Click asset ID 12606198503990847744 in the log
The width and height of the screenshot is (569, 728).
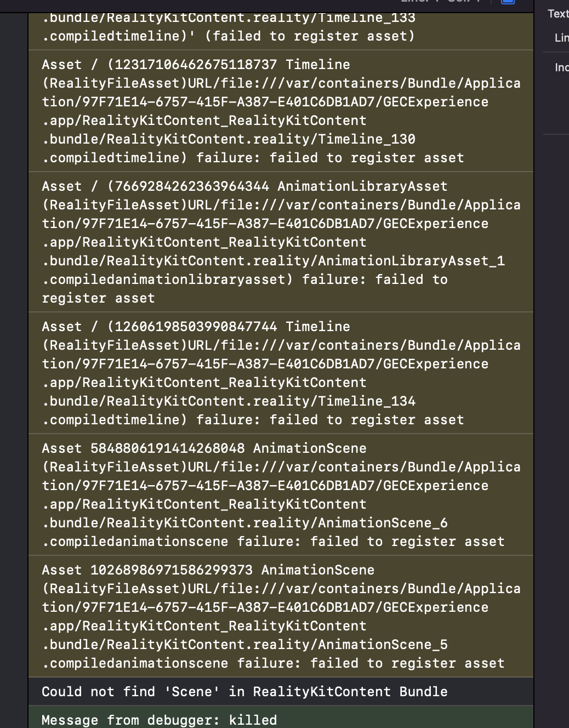[x=195, y=327]
